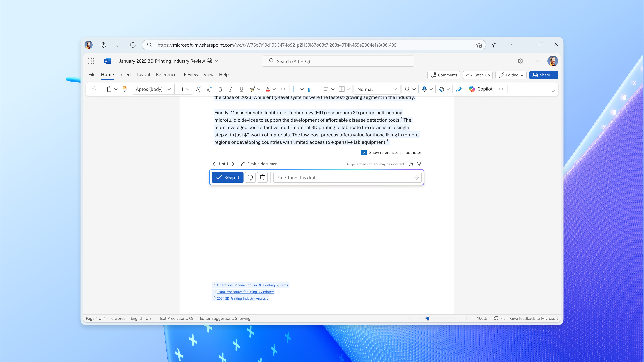Uncheck Show references as footnotes

pyautogui.click(x=364, y=152)
